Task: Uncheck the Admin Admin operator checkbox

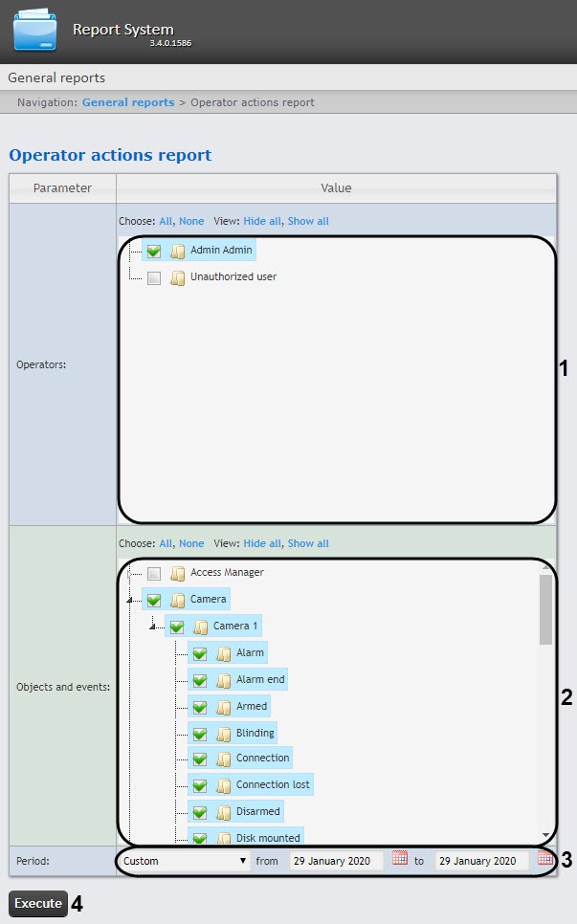Action: [x=154, y=251]
